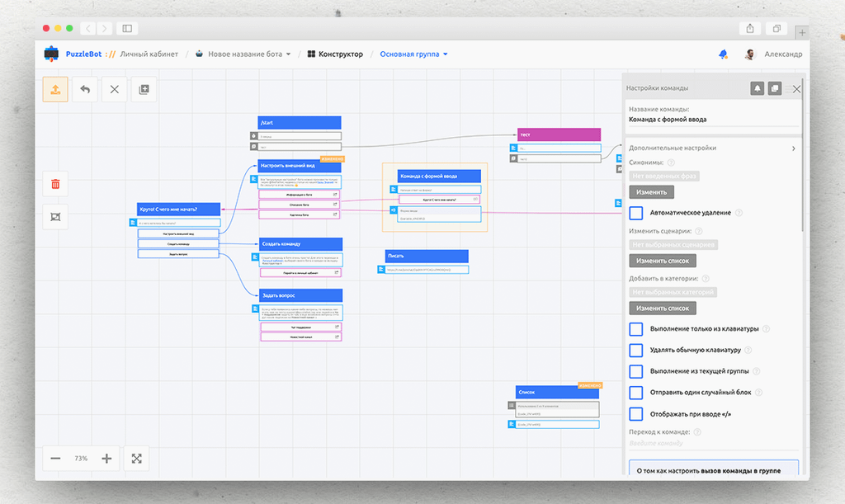The height and width of the screenshot is (504, 845).
Task: Select Команда с формой ввода block header
Action: 439,176
